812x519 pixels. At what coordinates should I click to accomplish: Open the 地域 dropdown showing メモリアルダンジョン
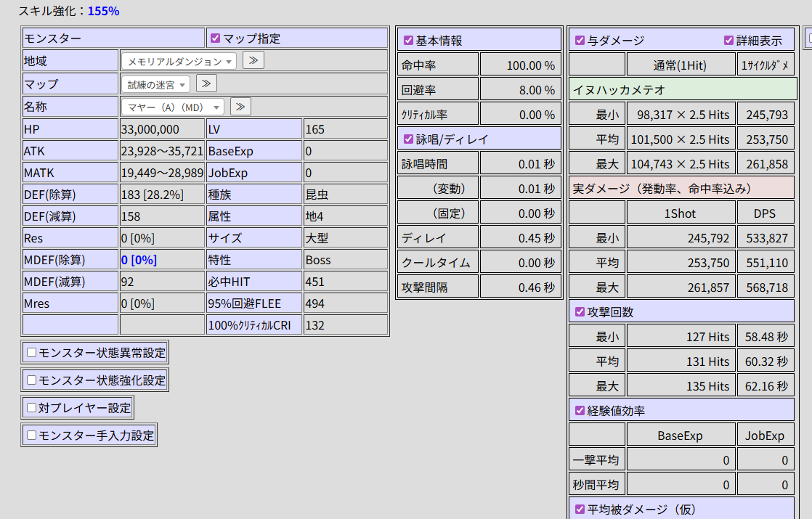(179, 62)
